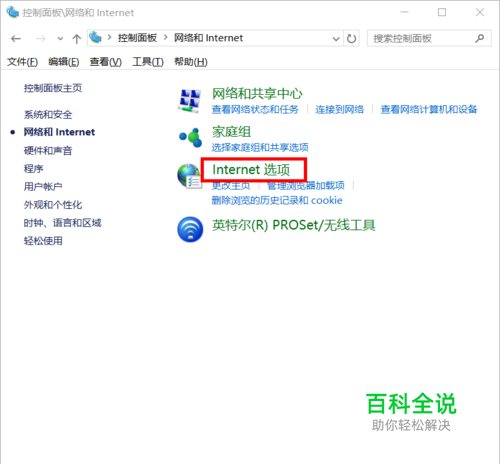Select 网络和 Internet in sidebar
The width and height of the screenshot is (500, 464).
coord(59,132)
